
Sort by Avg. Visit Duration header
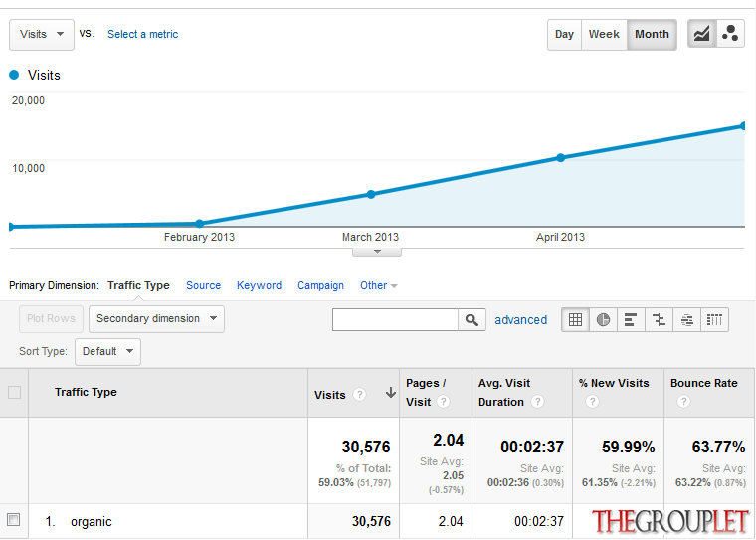point(504,393)
